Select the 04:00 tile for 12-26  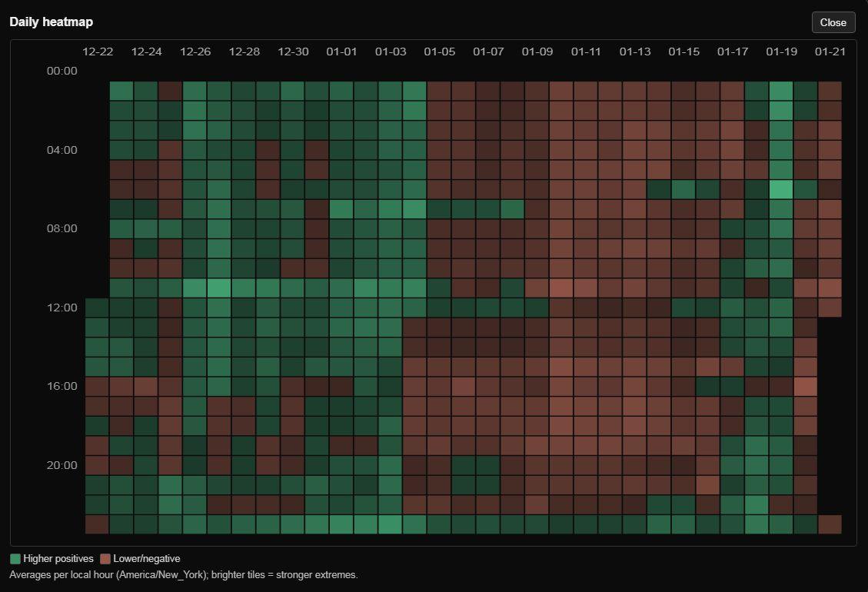click(x=195, y=150)
